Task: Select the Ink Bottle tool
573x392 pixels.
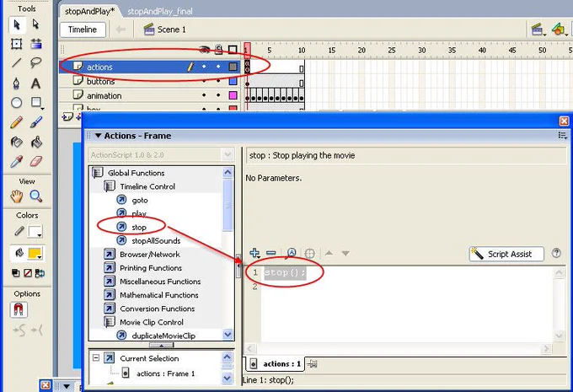Action: (17, 142)
